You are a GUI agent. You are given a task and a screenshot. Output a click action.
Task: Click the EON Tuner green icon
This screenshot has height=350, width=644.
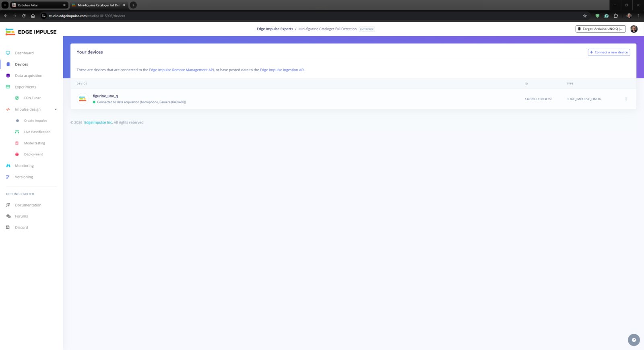tap(17, 98)
